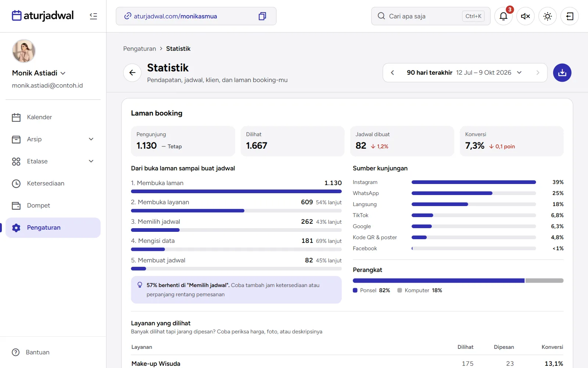Copy the booking page link
This screenshot has height=368, width=588.
point(262,16)
